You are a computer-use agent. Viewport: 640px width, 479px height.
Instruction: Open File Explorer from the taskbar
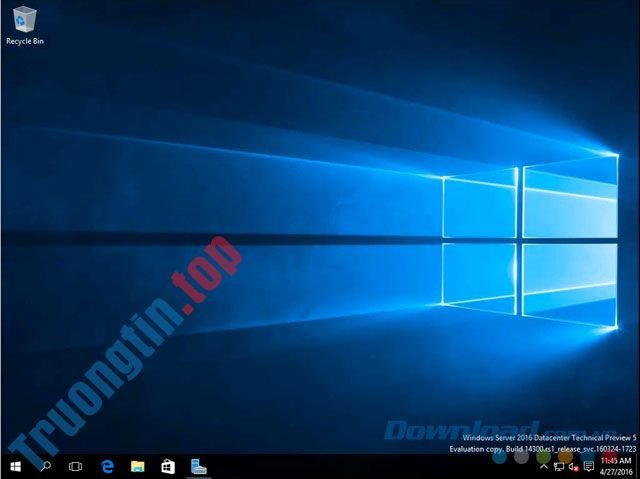point(138,466)
